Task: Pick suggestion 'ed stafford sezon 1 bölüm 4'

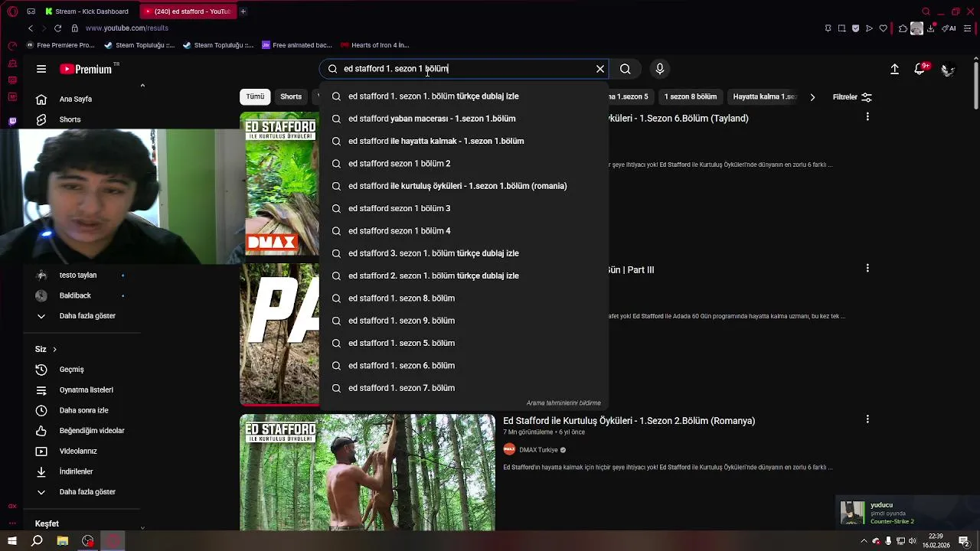Action: point(463,230)
